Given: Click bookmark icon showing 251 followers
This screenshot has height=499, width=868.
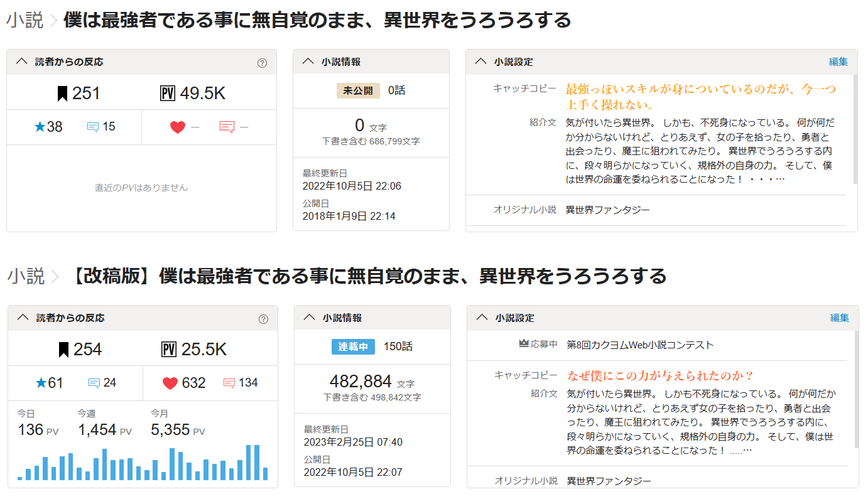Looking at the screenshot, I should (62, 94).
